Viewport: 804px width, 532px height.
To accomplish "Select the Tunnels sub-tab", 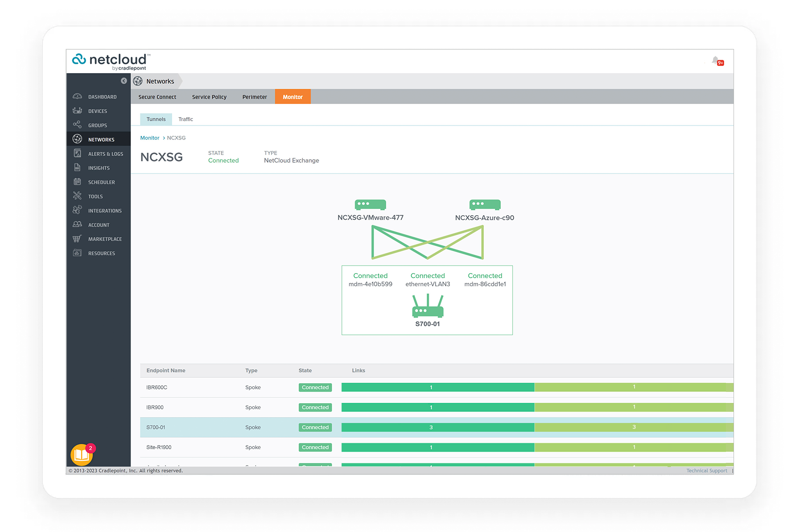I will [x=156, y=119].
